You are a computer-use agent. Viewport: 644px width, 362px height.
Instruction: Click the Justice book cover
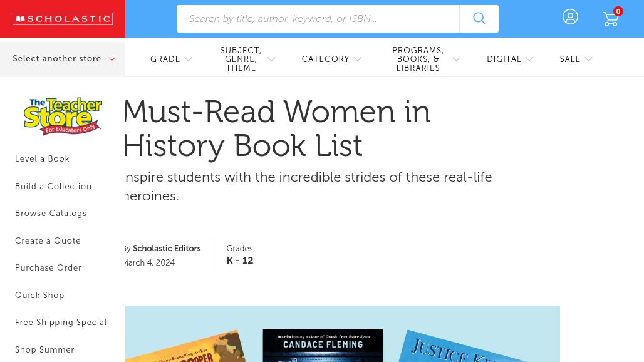[x=460, y=347]
